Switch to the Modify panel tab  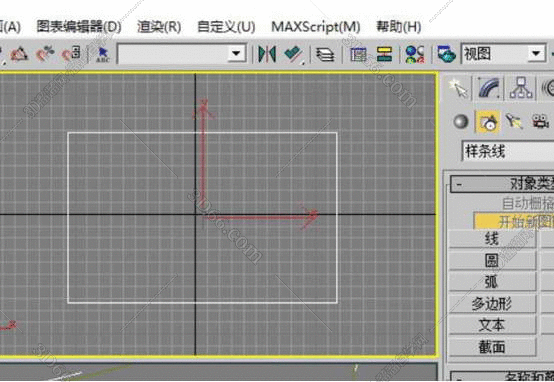point(489,88)
